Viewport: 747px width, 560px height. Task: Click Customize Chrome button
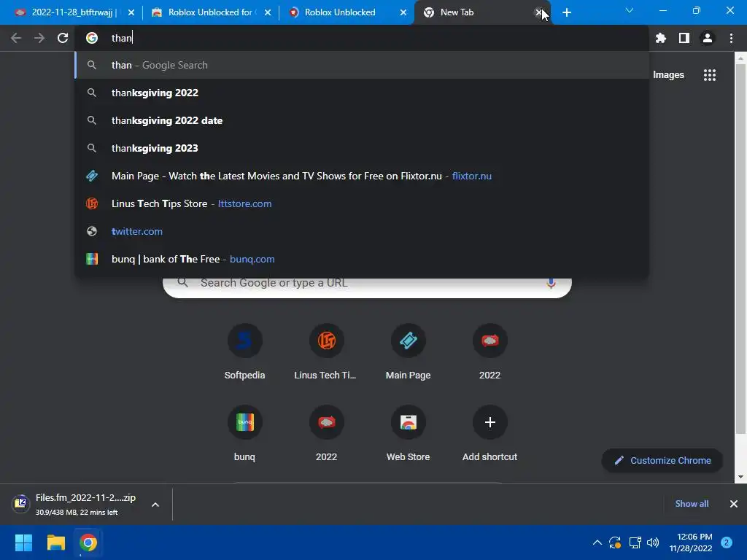coord(662,461)
